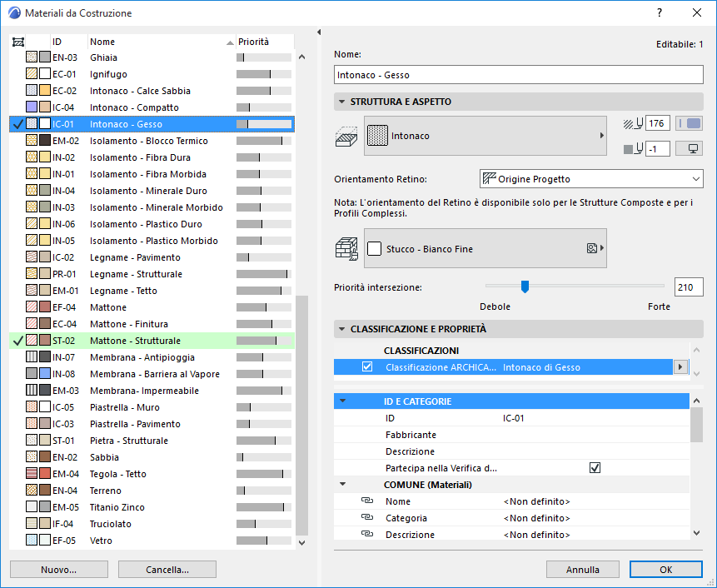717x588 pixels.
Task: Click the help question mark icon
Action: tap(660, 12)
